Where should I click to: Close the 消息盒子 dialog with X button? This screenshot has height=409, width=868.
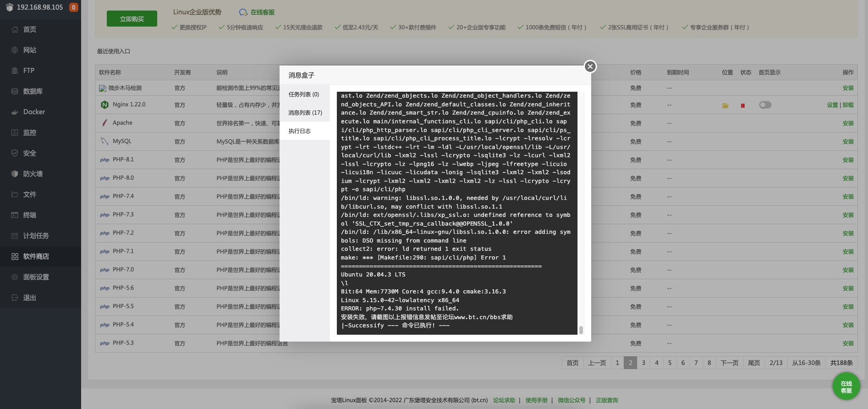pyautogui.click(x=590, y=66)
